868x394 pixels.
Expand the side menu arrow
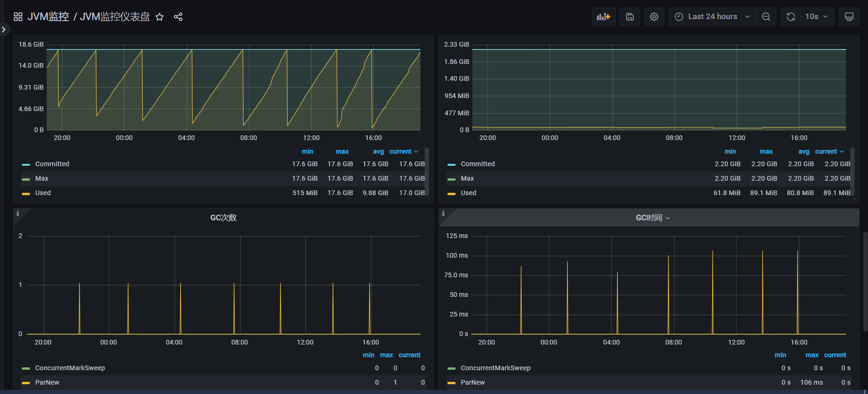(4, 29)
